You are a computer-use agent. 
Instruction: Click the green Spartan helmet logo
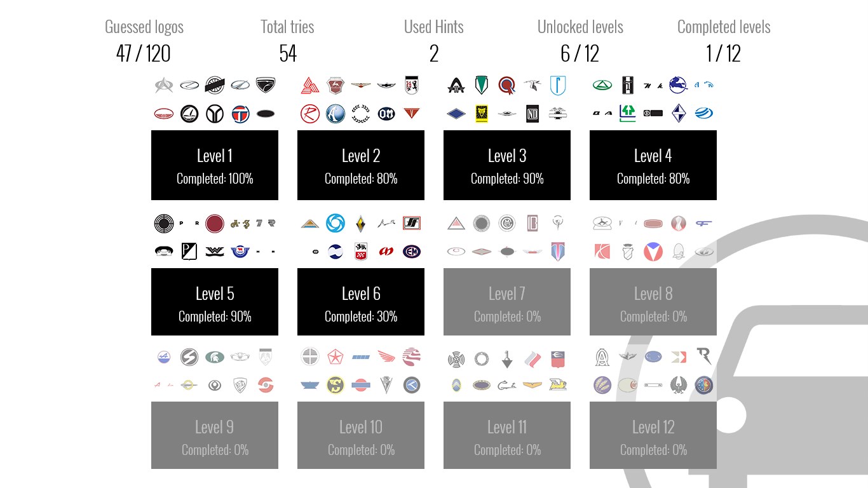pyautogui.click(x=215, y=357)
